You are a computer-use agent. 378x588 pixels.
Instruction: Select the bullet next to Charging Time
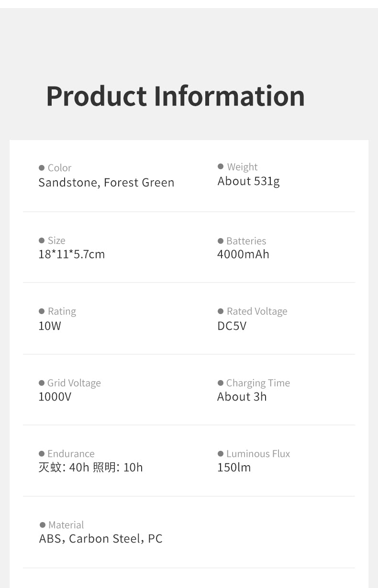(221, 383)
